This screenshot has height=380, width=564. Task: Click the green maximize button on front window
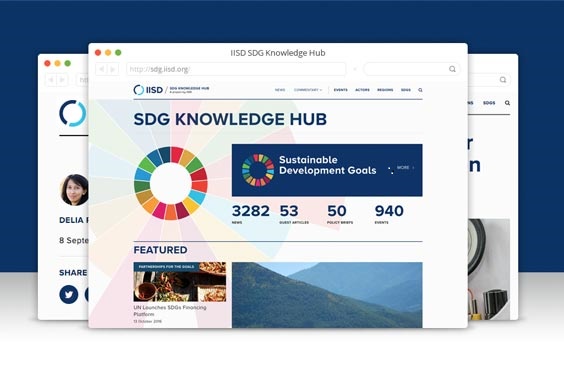[118, 53]
